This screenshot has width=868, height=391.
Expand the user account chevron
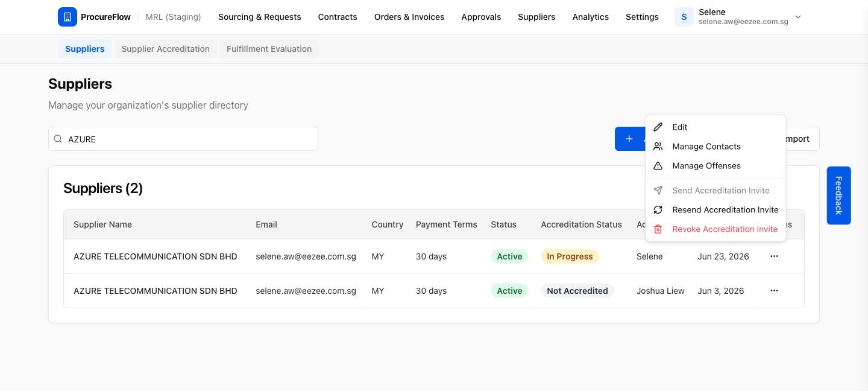(798, 17)
